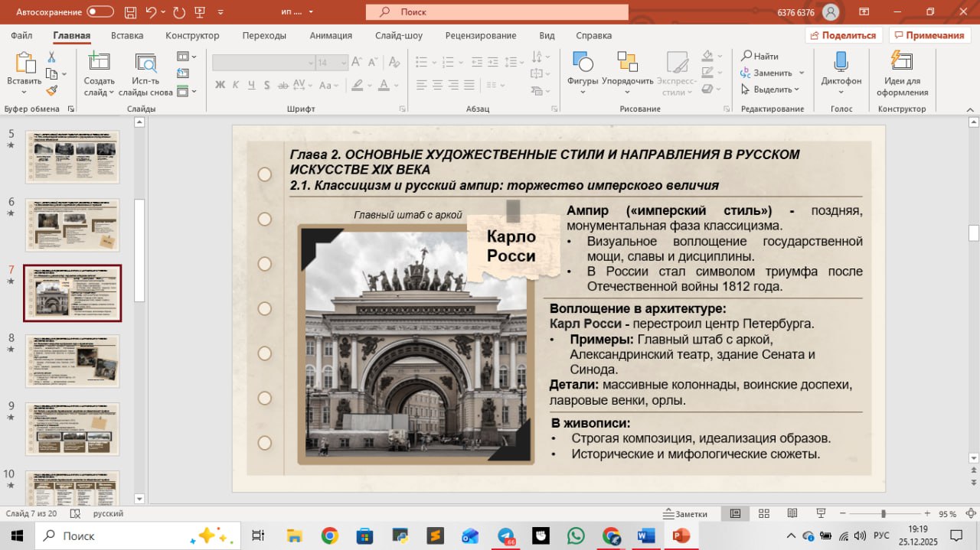Image resolution: width=980 pixels, height=550 pixels.
Task: Click Идеи для оформления icon
Action: click(x=902, y=62)
